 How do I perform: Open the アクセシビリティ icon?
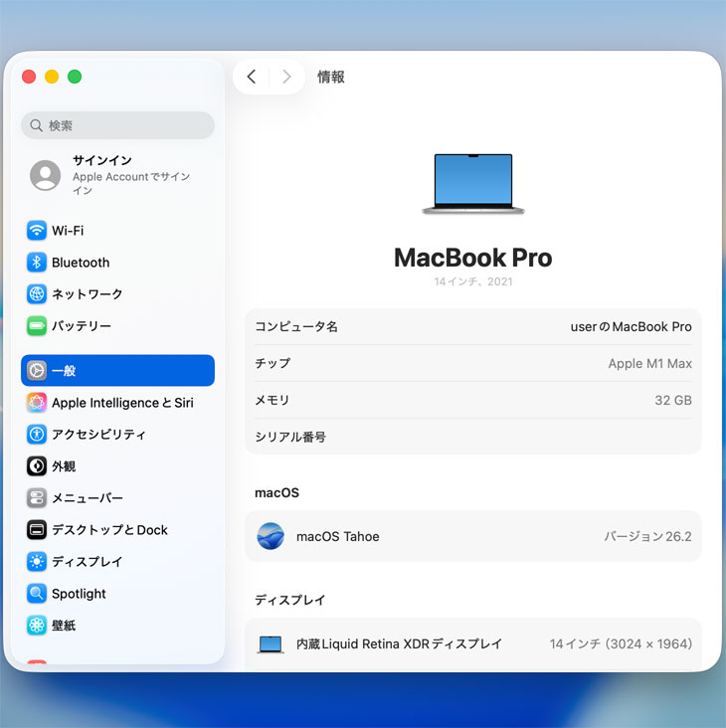point(37,435)
